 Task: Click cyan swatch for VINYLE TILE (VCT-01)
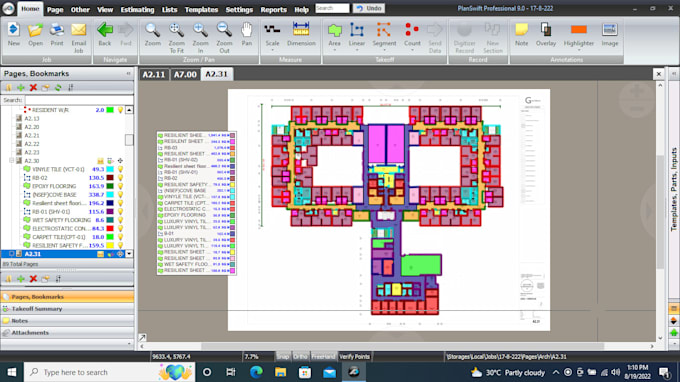[x=110, y=170]
